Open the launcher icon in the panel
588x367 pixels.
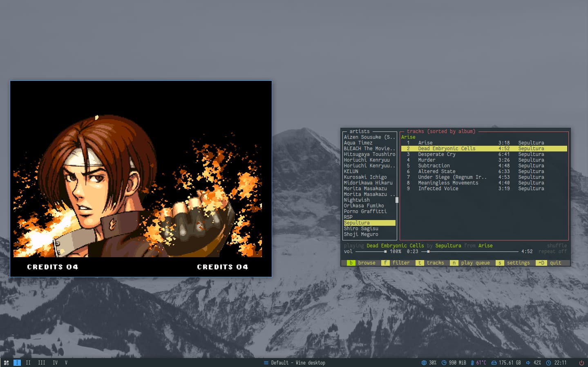(x=6, y=363)
